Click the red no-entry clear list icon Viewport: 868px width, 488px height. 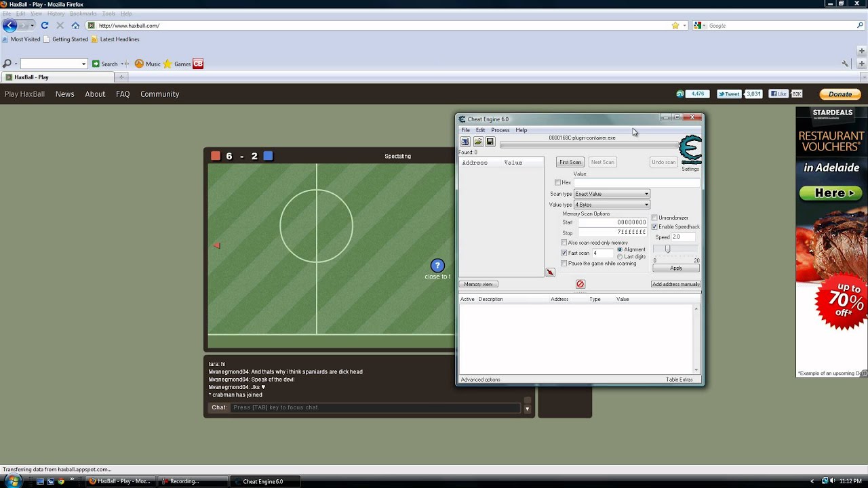coord(580,284)
